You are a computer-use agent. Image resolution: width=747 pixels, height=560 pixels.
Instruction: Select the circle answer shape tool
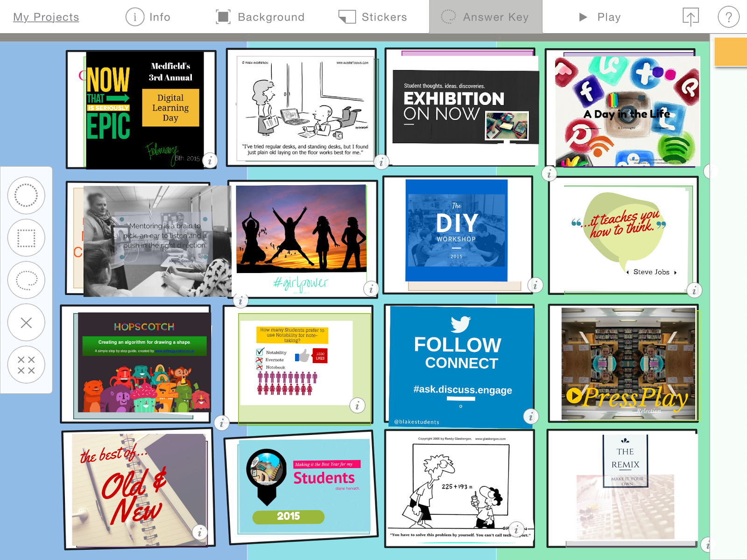(26, 196)
